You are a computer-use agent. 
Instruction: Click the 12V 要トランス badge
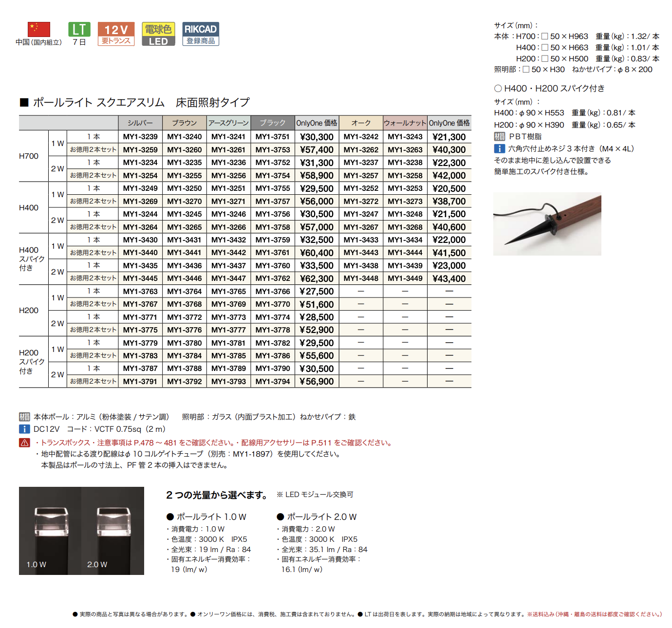click(116, 34)
